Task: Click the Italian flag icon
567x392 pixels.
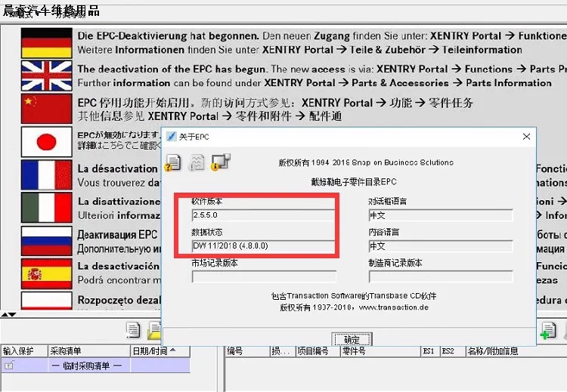Action: pos(47,208)
